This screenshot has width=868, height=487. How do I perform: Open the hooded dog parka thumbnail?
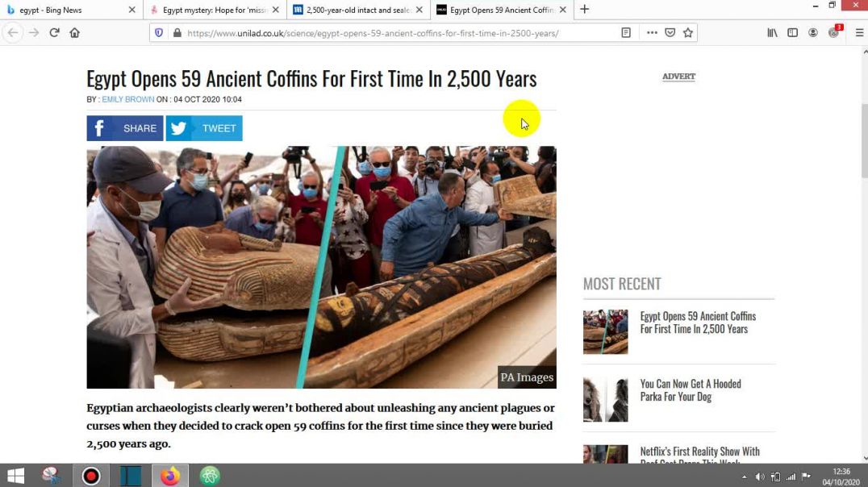point(606,400)
